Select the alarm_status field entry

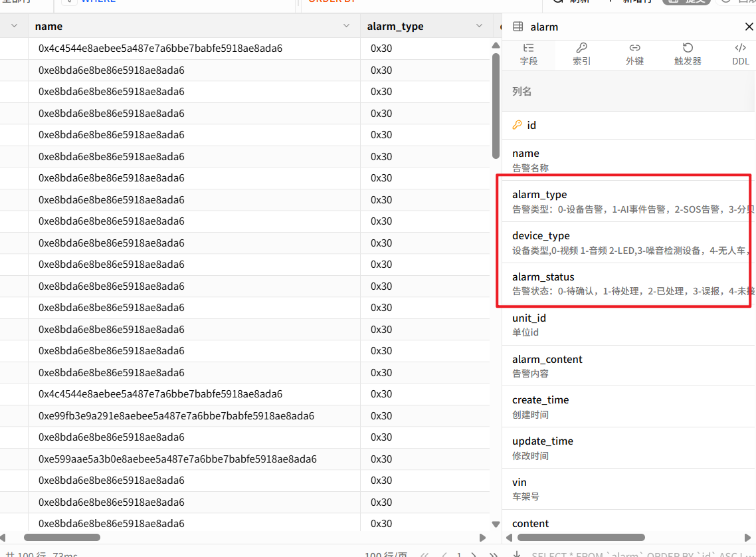pyautogui.click(x=628, y=284)
